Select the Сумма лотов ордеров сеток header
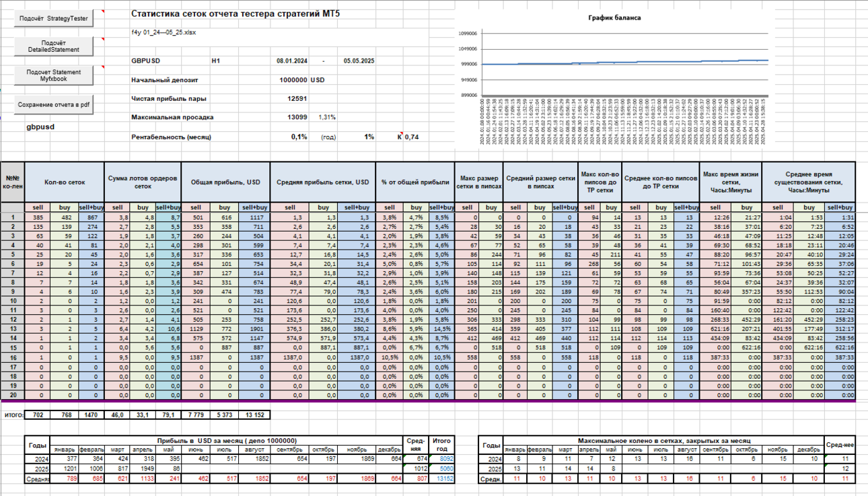868x496 pixels. 143,182
